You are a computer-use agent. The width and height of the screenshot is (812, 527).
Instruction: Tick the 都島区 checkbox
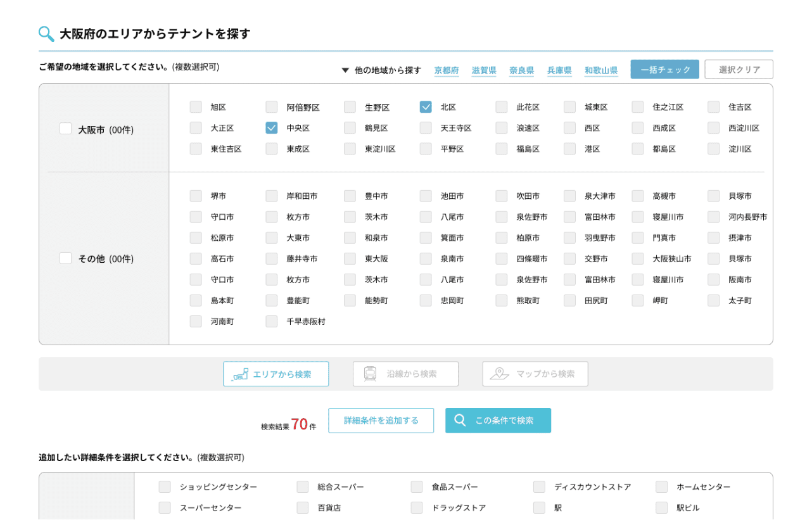[638, 149]
